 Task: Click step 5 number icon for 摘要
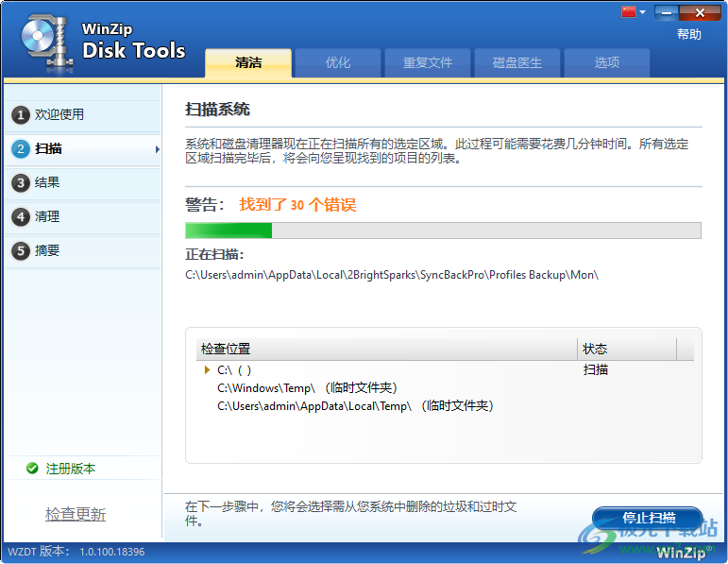click(x=21, y=251)
